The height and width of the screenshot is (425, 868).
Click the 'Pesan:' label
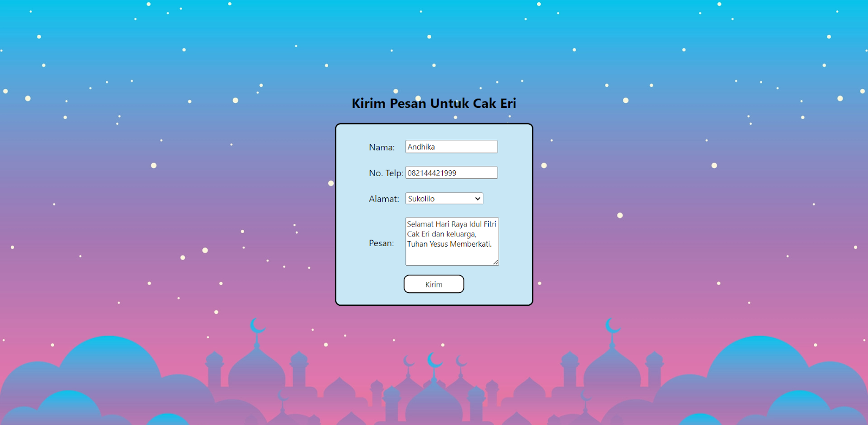point(381,243)
